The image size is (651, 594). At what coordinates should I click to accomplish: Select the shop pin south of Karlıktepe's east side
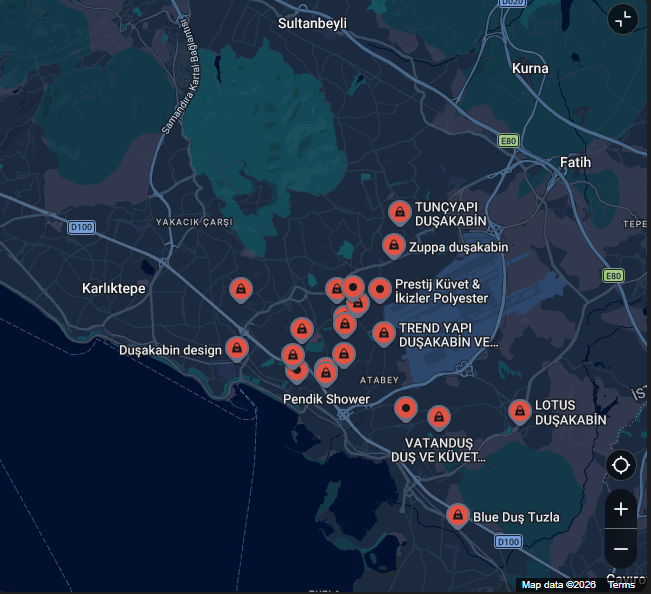241,289
